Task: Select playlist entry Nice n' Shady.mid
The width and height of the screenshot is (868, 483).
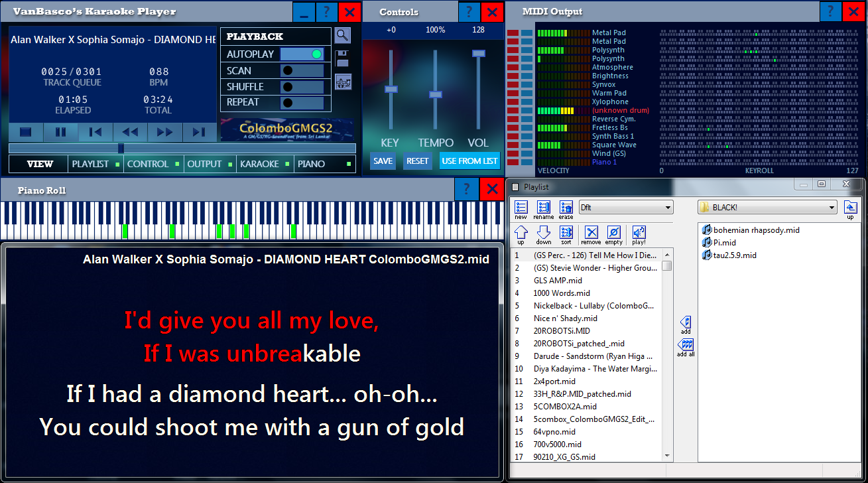Action: [586, 318]
